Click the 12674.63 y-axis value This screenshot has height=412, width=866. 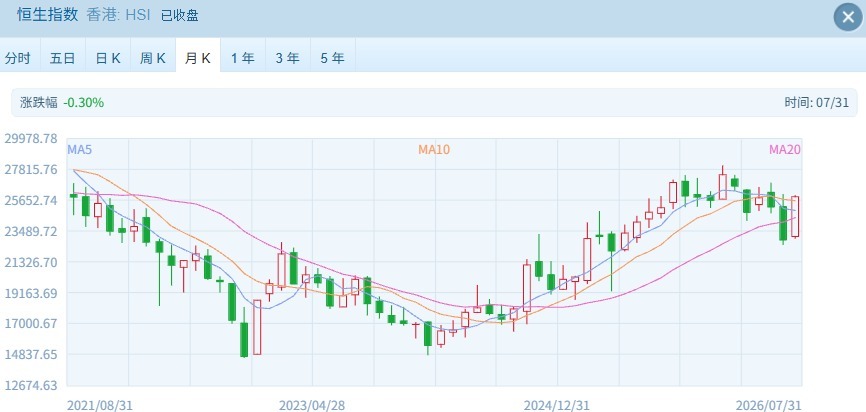coord(31,385)
